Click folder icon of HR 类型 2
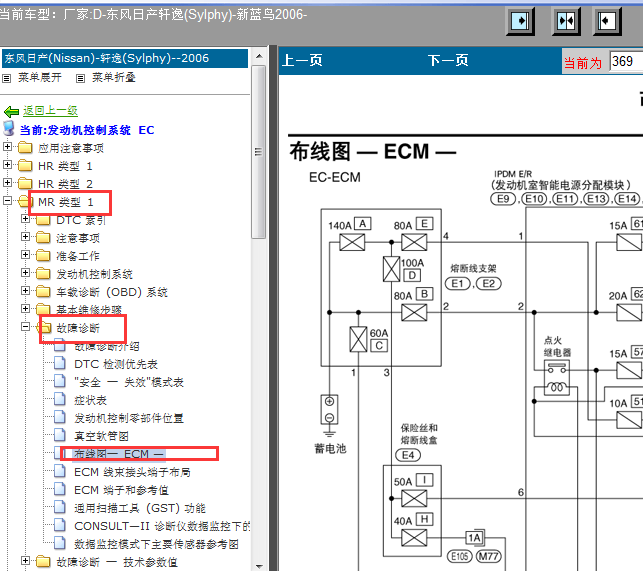Image resolution: width=643 pixels, height=571 pixels. (25, 183)
